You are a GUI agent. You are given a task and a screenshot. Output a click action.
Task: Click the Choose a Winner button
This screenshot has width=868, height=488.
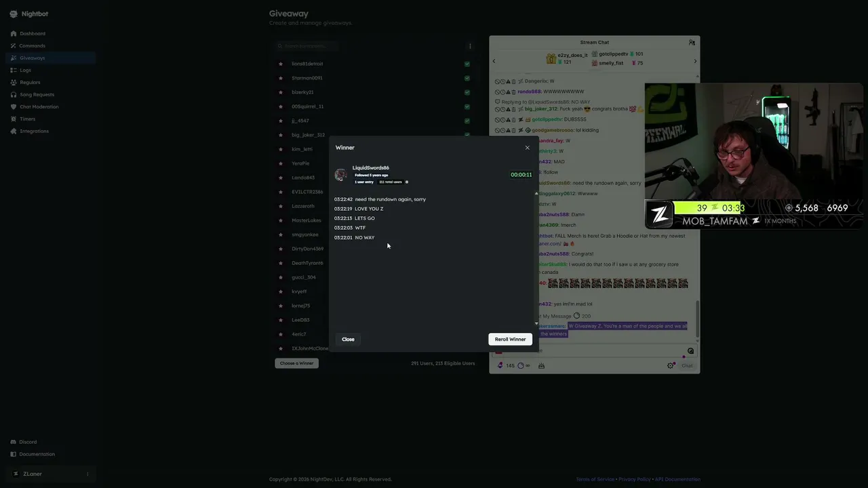click(296, 363)
